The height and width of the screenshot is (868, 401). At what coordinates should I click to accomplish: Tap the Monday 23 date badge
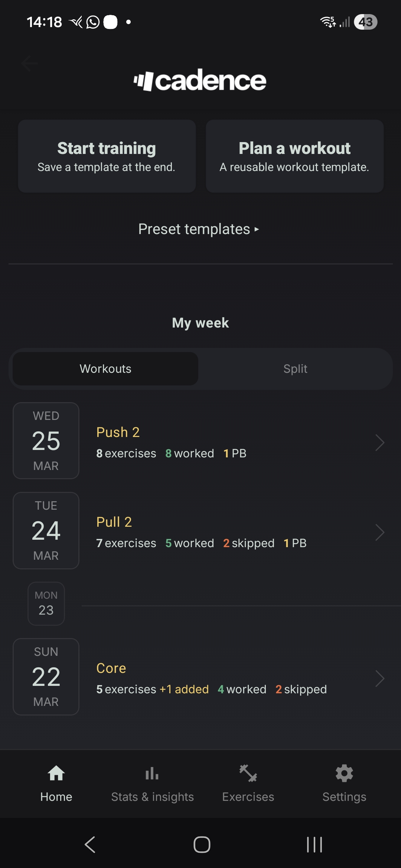pos(46,603)
